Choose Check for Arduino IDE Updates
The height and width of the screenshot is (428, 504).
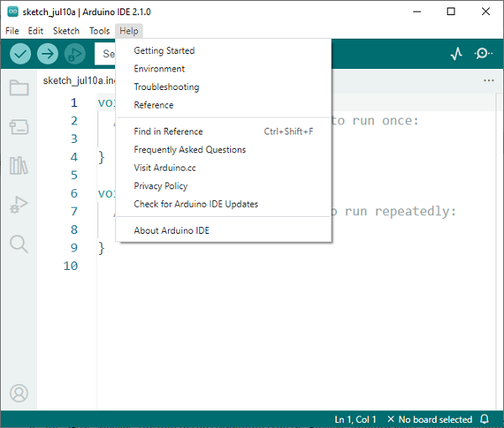[x=223, y=204]
